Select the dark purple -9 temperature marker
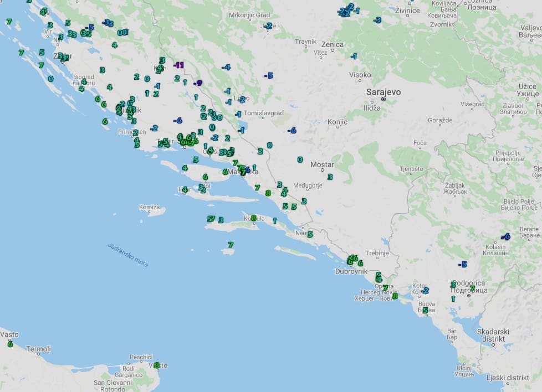Screen dimensions: 542x392 click(198, 83)
